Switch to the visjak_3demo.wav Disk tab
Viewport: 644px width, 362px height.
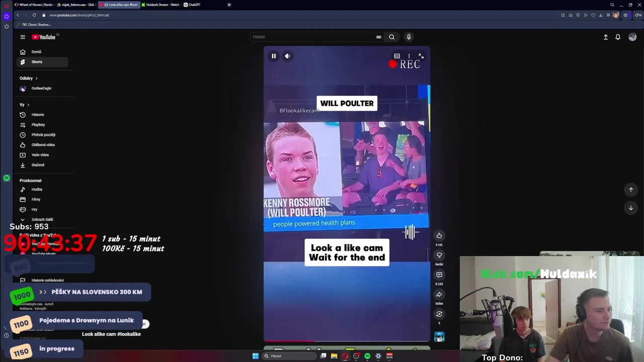[76, 5]
